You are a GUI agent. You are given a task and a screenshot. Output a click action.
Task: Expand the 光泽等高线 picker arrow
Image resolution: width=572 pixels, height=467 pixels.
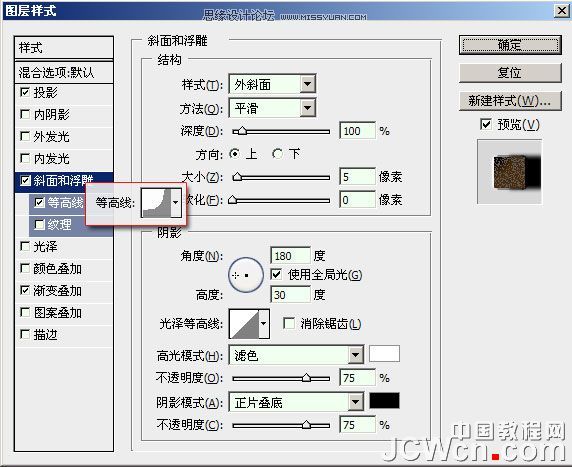click(263, 324)
